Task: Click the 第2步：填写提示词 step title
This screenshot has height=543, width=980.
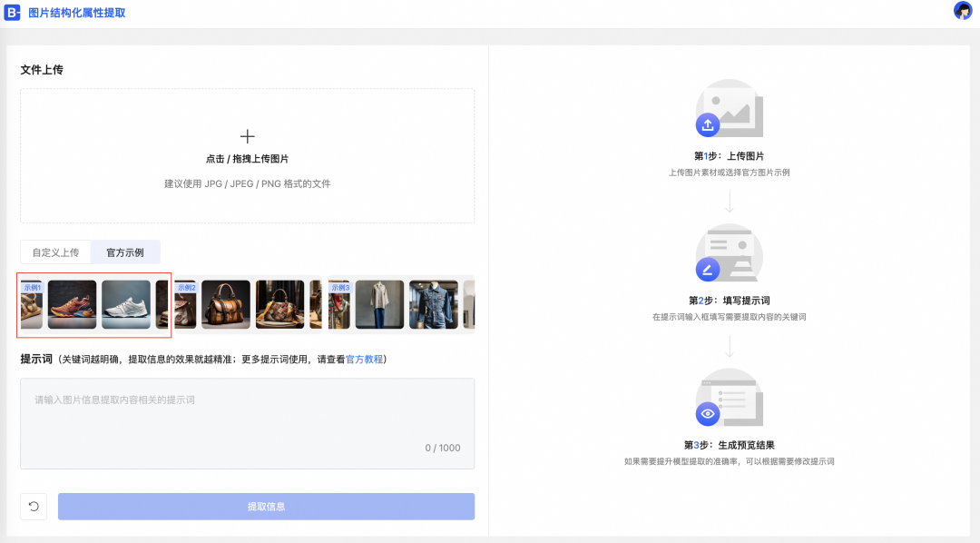Action: (730, 301)
